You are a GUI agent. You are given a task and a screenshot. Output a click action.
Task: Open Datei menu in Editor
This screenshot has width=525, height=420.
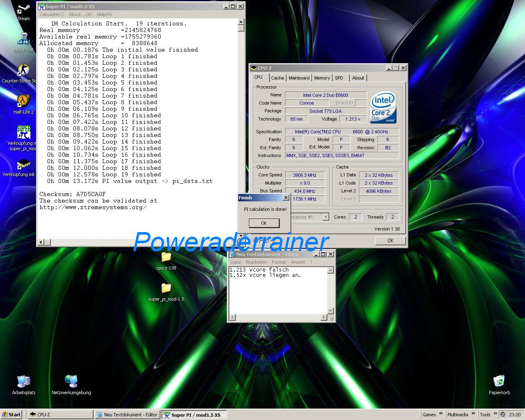point(236,262)
